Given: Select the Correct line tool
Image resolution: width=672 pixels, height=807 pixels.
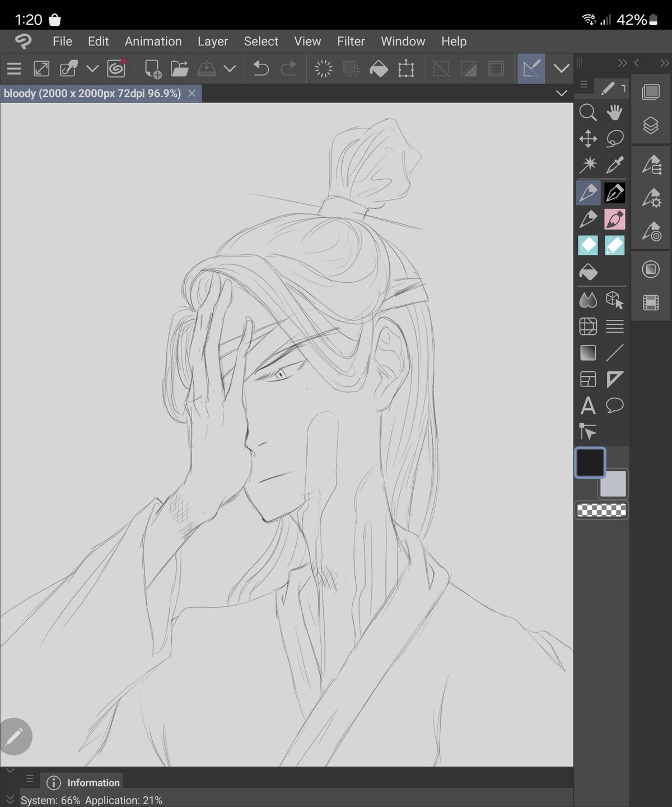Looking at the screenshot, I should [x=588, y=432].
